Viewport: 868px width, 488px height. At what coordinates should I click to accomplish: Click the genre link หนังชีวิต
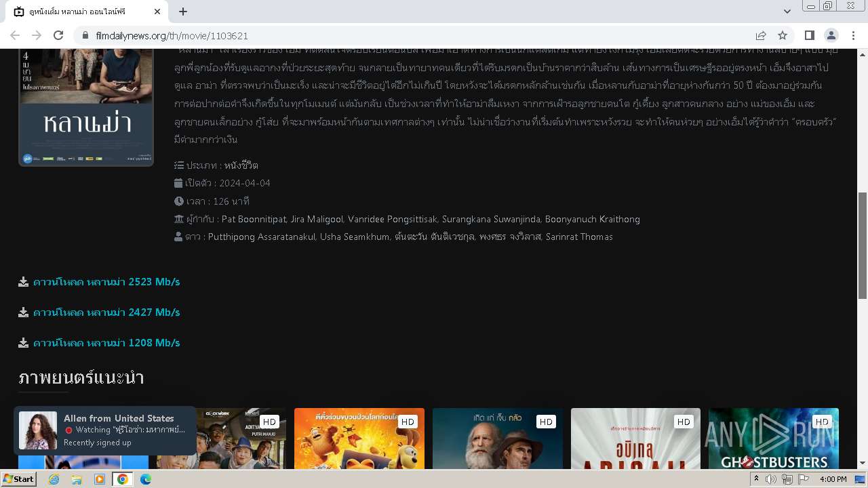241,165
